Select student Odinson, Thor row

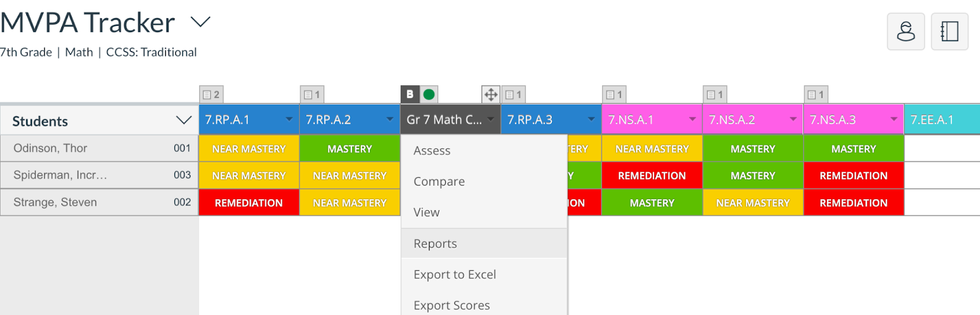tap(99, 148)
